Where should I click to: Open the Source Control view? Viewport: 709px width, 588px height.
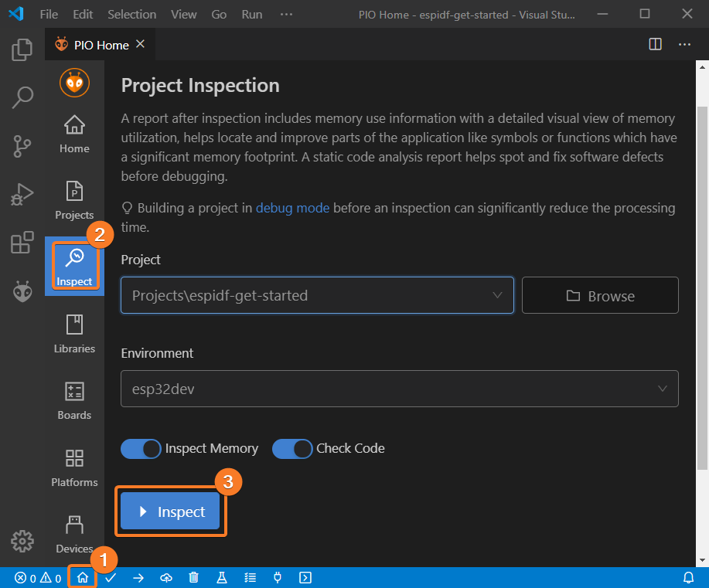tap(22, 146)
